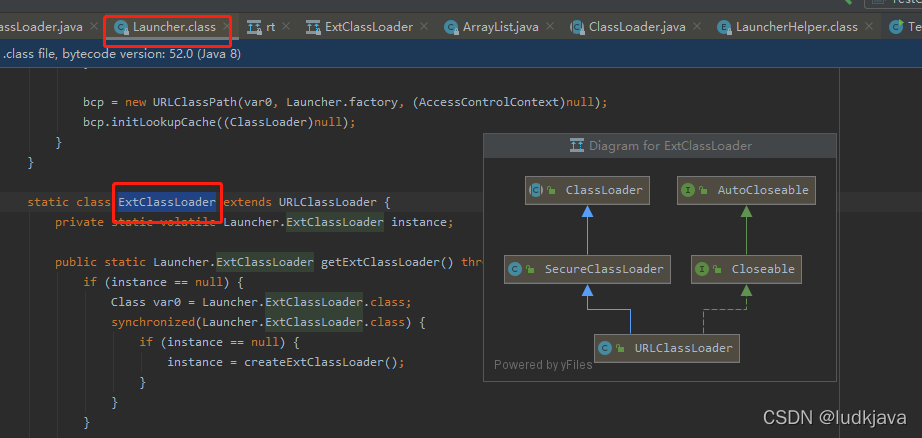Click the Launcher.class tab file icon

(122, 27)
